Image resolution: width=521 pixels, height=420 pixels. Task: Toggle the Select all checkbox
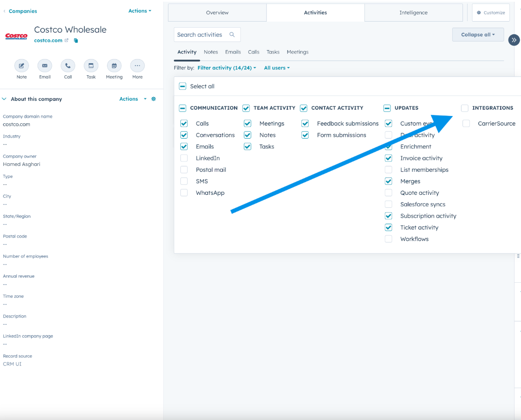point(183,86)
